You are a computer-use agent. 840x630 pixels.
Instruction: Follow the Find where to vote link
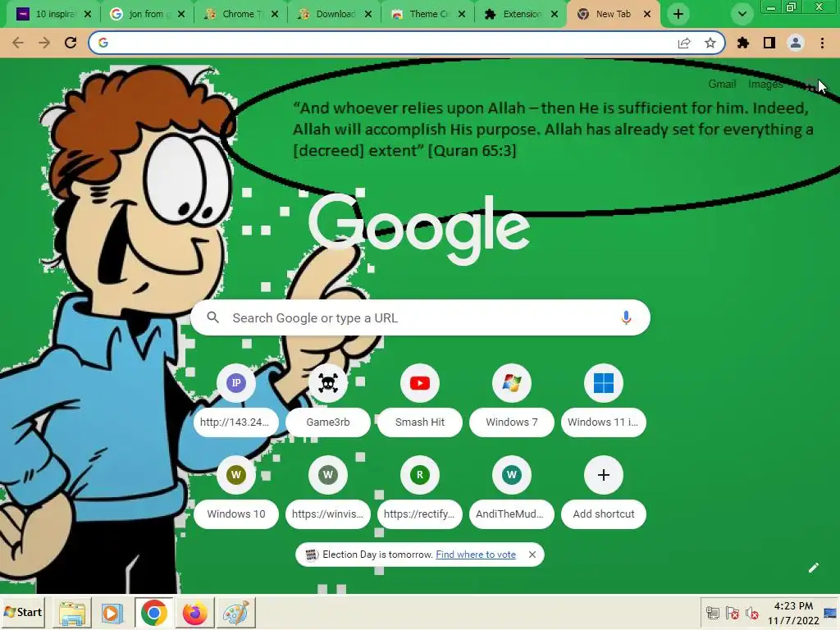(476, 555)
